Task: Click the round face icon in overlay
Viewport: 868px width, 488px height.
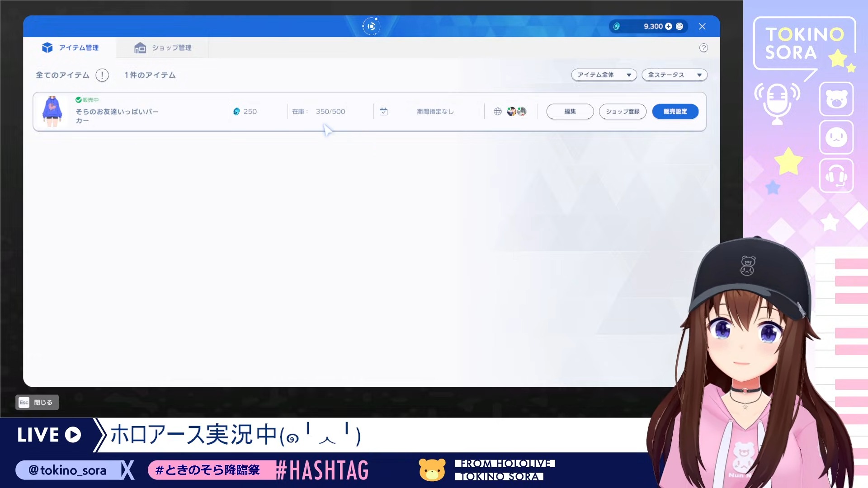Action: point(836,137)
